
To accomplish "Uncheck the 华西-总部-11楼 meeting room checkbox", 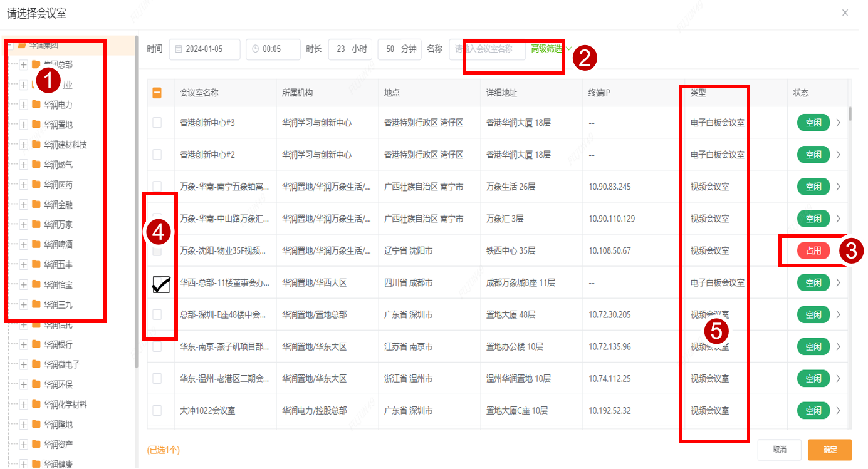I will [x=160, y=284].
